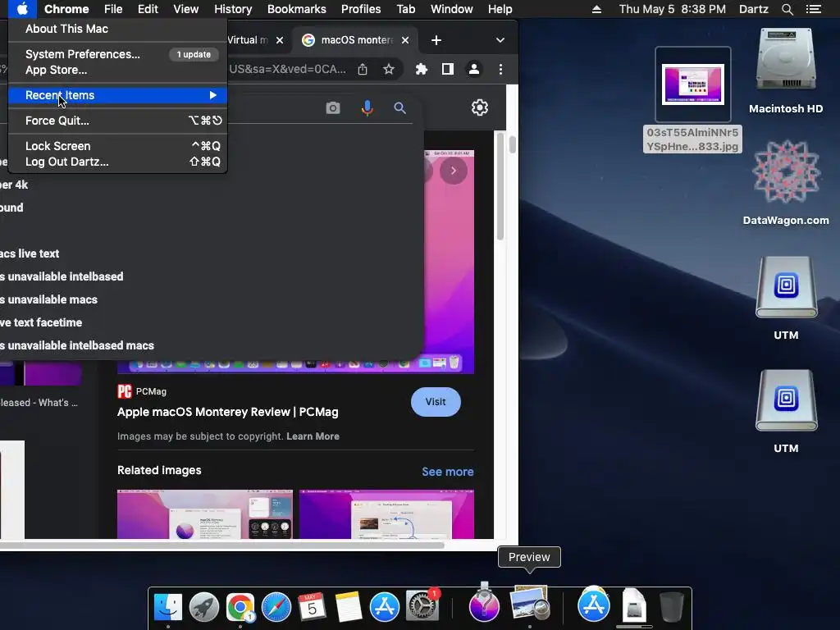Open System Preferences in Dock
The height and width of the screenshot is (630, 840).
[x=422, y=606]
